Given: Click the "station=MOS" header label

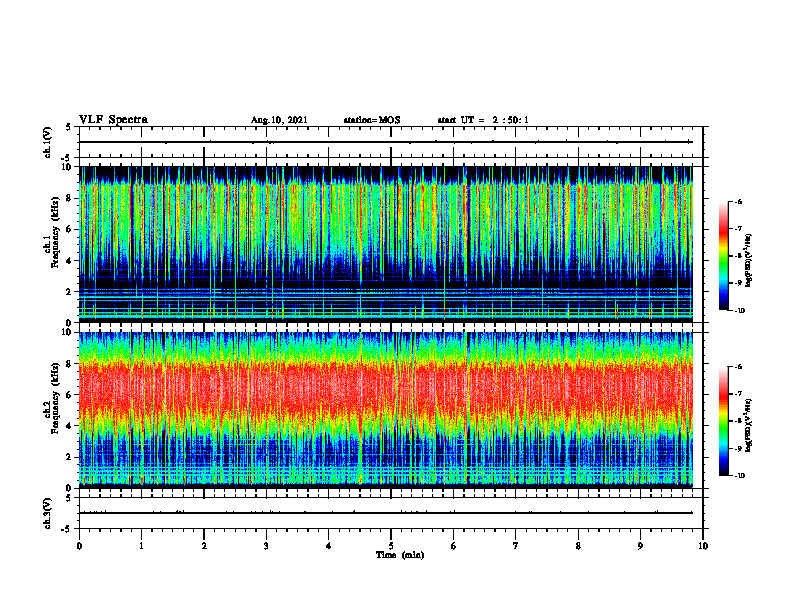Looking at the screenshot, I should 372,120.
